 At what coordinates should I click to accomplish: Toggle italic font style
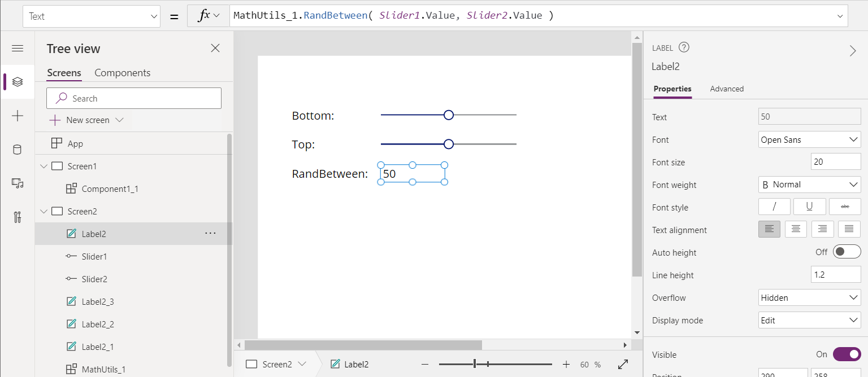click(774, 207)
